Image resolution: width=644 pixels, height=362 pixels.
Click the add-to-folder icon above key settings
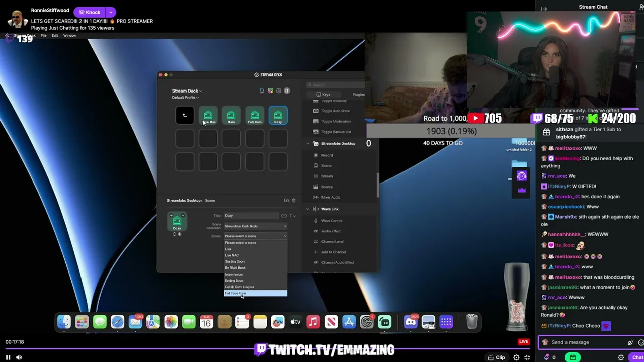pyautogui.click(x=286, y=200)
